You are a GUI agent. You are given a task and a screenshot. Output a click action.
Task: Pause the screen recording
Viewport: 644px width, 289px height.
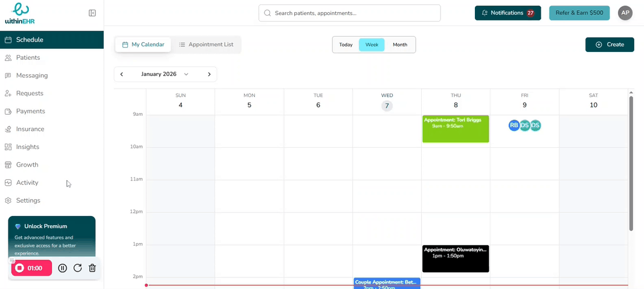[63, 268]
